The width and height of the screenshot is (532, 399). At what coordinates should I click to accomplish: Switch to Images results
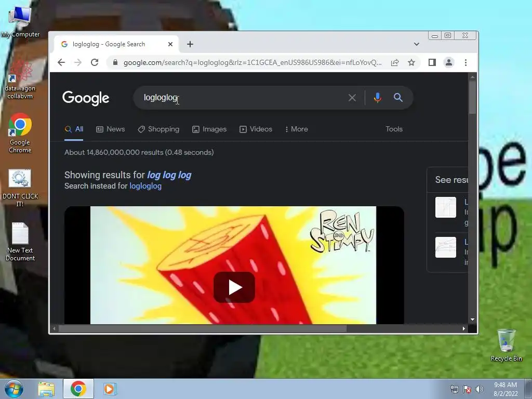tap(209, 129)
